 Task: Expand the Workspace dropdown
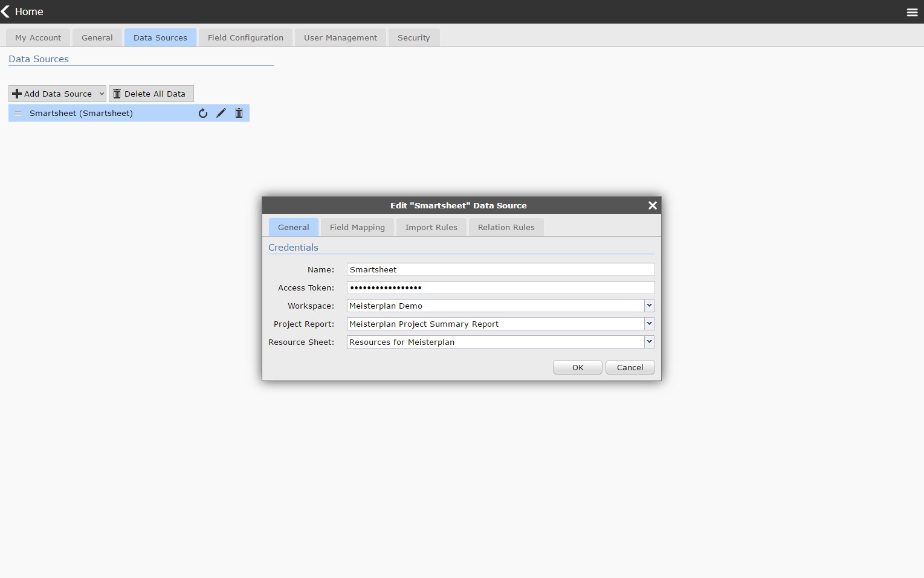(x=649, y=306)
